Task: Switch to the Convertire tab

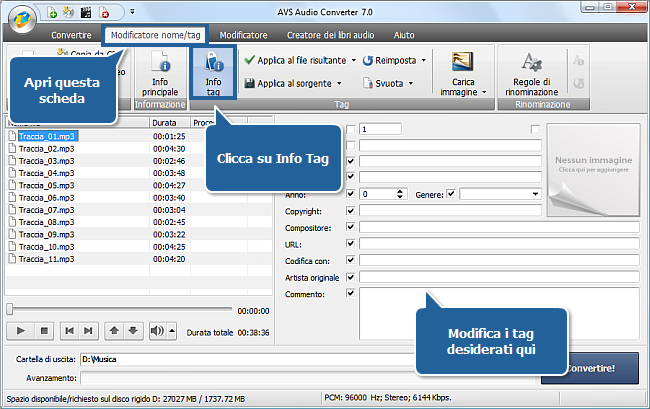Action: click(71, 35)
